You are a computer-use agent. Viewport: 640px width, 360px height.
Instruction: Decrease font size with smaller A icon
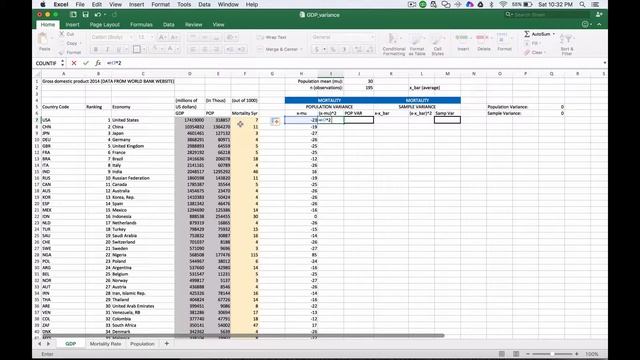click(x=175, y=37)
